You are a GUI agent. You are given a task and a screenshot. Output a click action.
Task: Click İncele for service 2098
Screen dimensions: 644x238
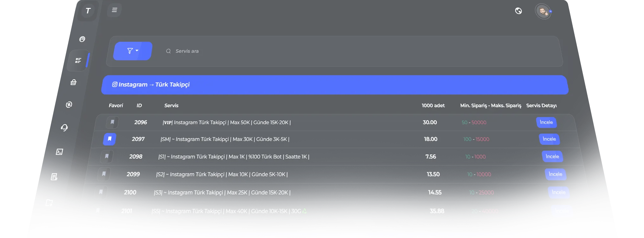point(552,157)
